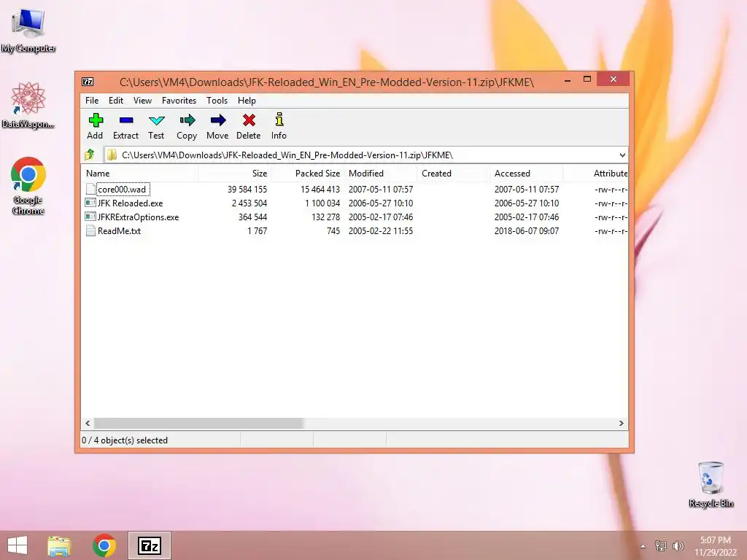Click size value 1 767
Screen dimensions: 747x560
(x=258, y=230)
